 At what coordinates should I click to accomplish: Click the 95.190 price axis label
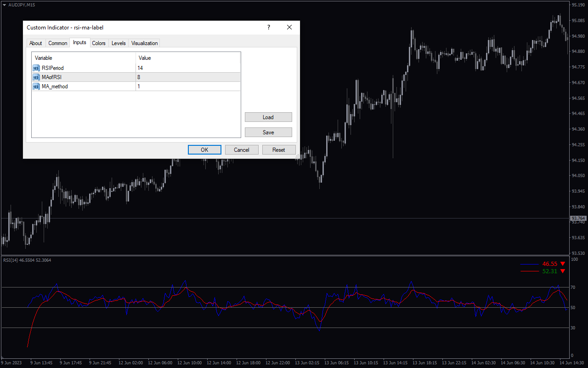click(578, 5)
